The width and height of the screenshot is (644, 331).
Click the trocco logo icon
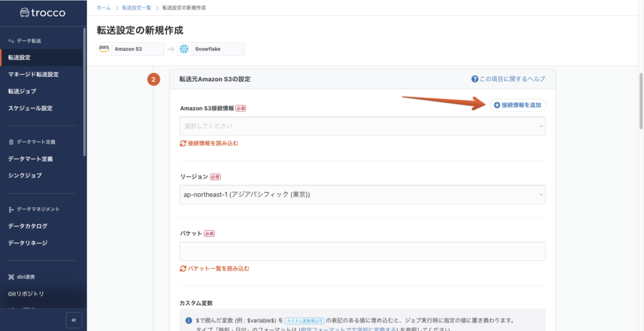(x=26, y=13)
